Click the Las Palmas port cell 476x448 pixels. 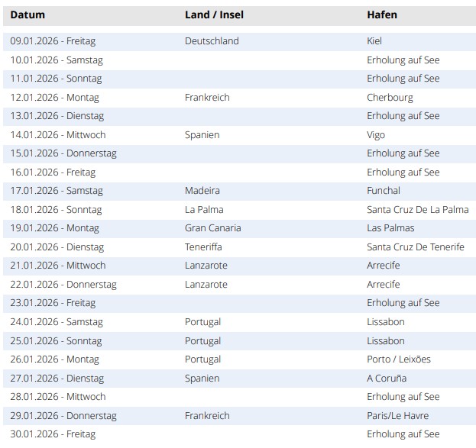(x=390, y=228)
